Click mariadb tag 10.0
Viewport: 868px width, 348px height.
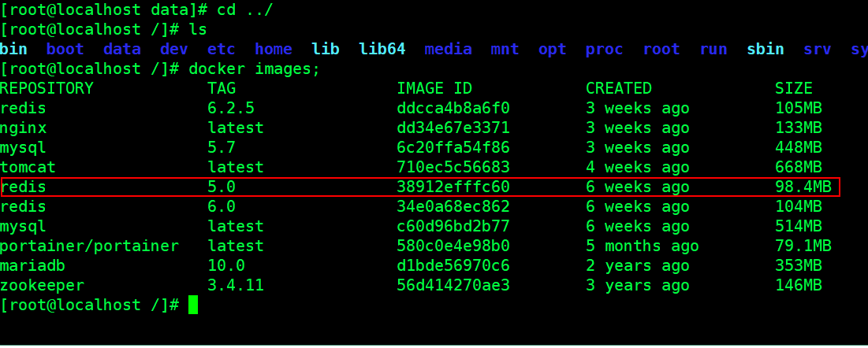click(x=226, y=266)
